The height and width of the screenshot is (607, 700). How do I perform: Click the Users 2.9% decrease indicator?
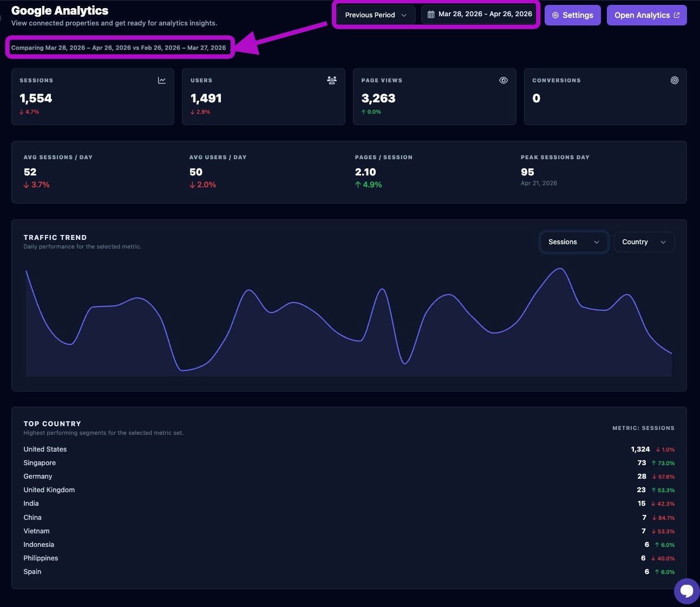pos(200,112)
